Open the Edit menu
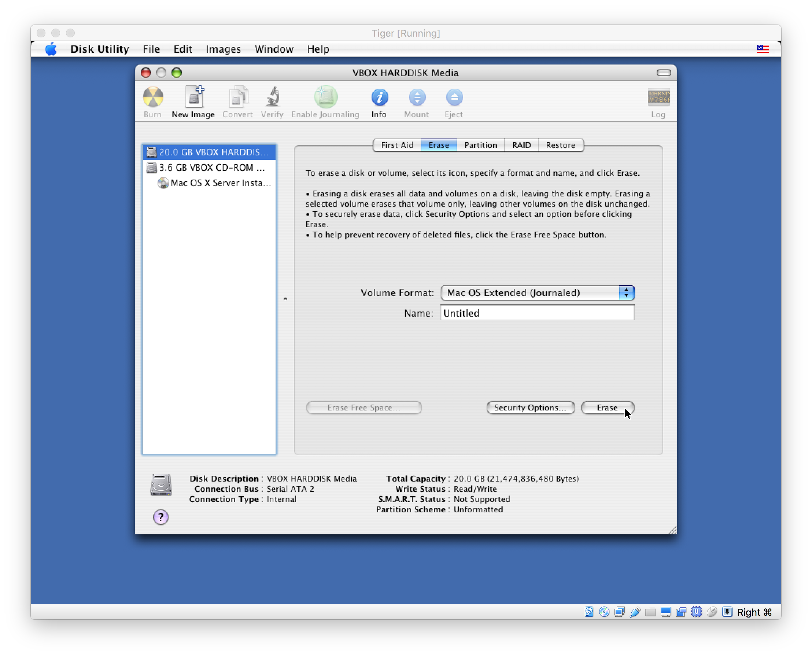Screen dimensions: 812x656 click(x=183, y=49)
